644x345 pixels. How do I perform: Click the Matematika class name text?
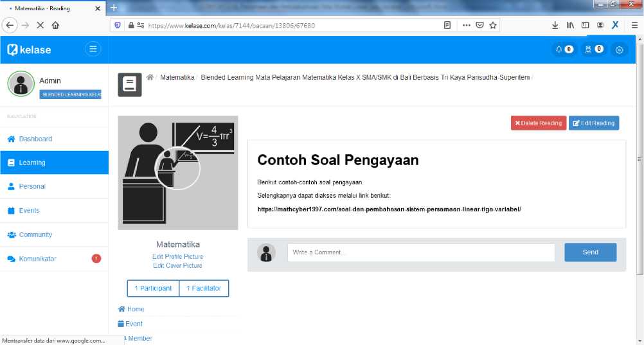[178, 244]
